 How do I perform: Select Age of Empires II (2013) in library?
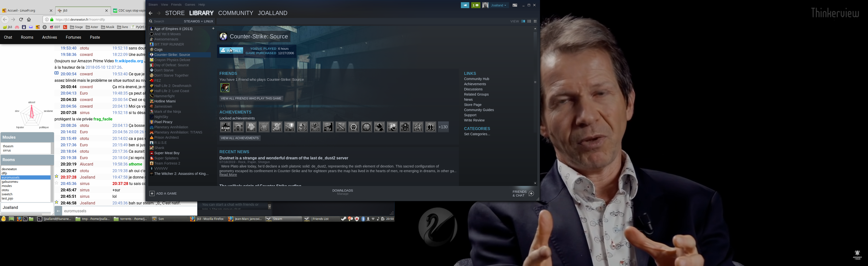(173, 29)
